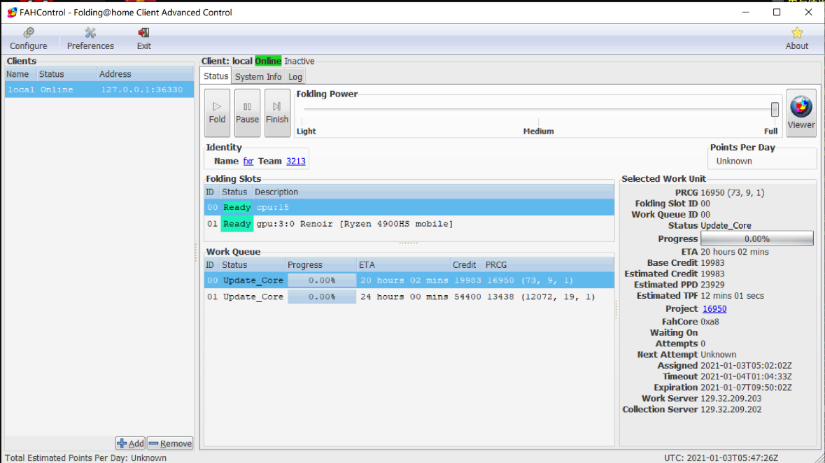
Task: Click the Work Queue PRCG column header
Action: tap(548, 265)
